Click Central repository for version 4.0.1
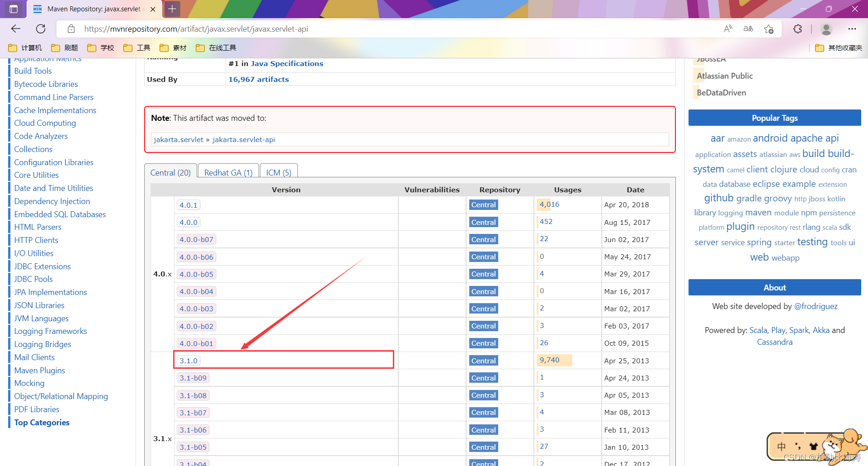 [483, 205]
